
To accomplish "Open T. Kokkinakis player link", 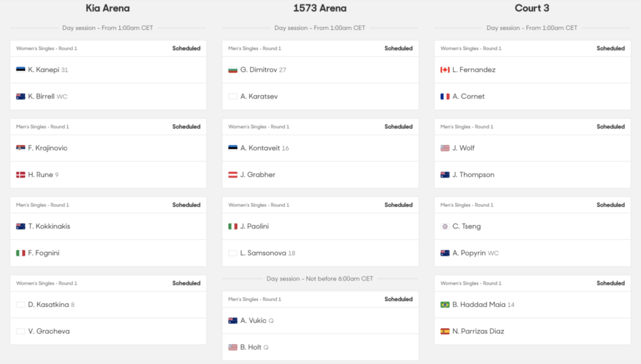I will [x=49, y=226].
